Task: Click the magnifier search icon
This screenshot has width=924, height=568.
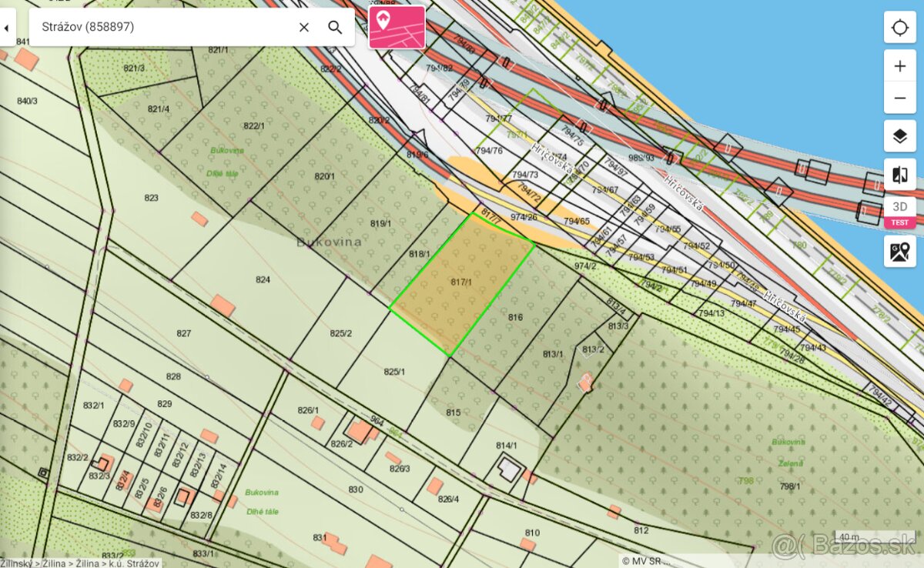Action: tap(335, 27)
